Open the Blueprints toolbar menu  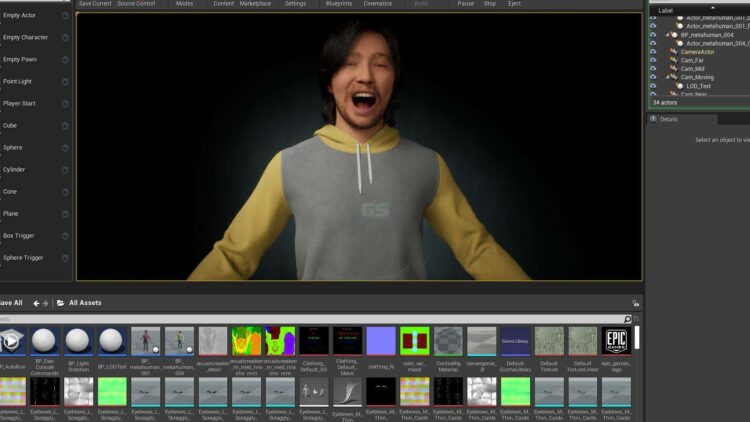coord(339,3)
